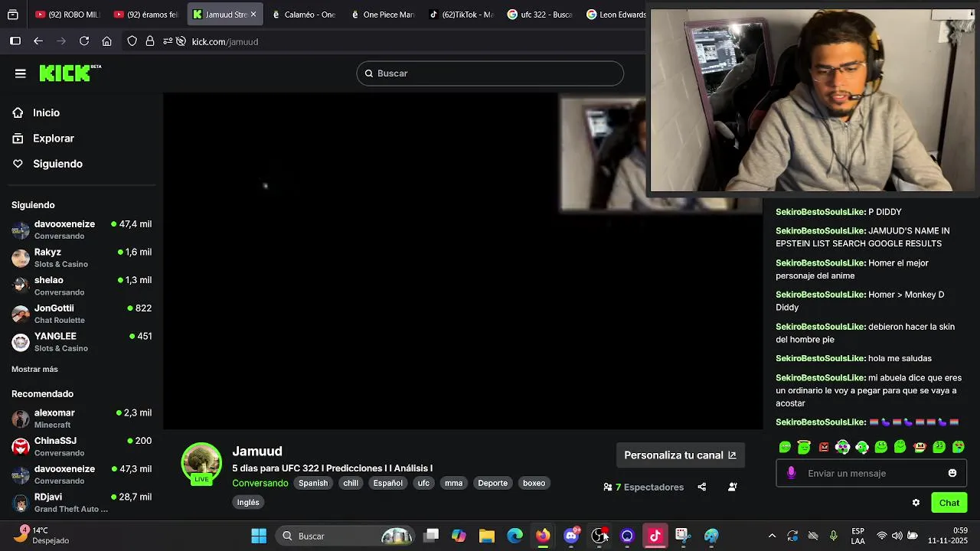Open OBS Studio from the taskbar
This screenshot has width=980, height=551.
599,536
